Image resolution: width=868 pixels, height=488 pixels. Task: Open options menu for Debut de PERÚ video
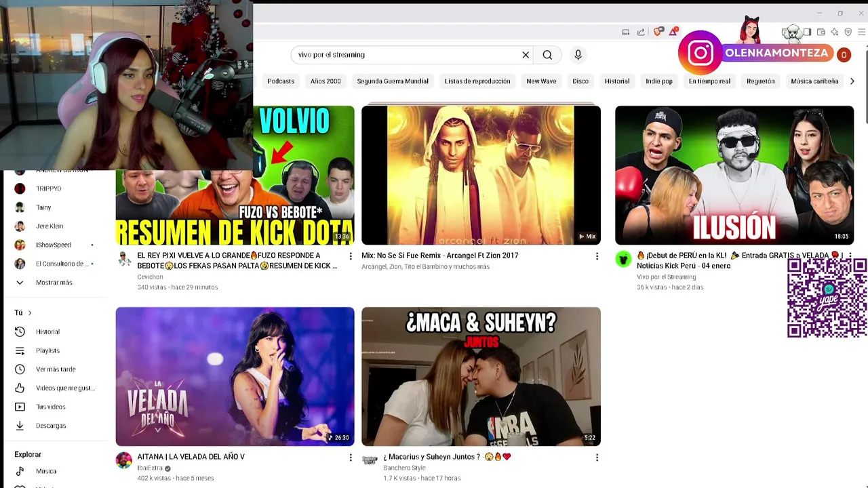click(x=850, y=256)
